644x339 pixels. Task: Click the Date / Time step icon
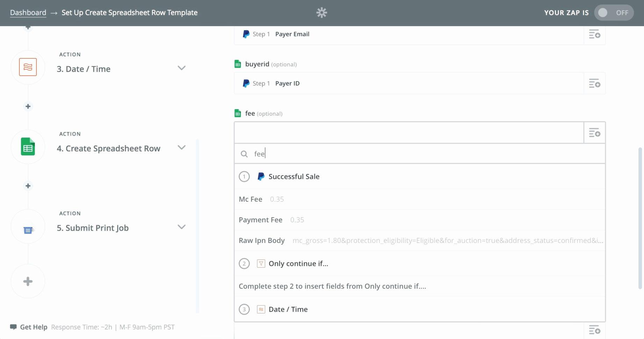(28, 67)
